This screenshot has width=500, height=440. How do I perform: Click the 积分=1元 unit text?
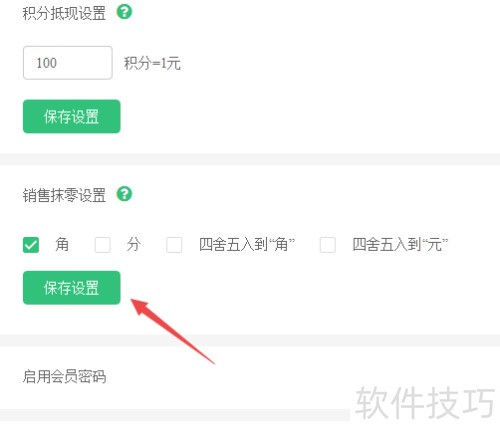152,63
